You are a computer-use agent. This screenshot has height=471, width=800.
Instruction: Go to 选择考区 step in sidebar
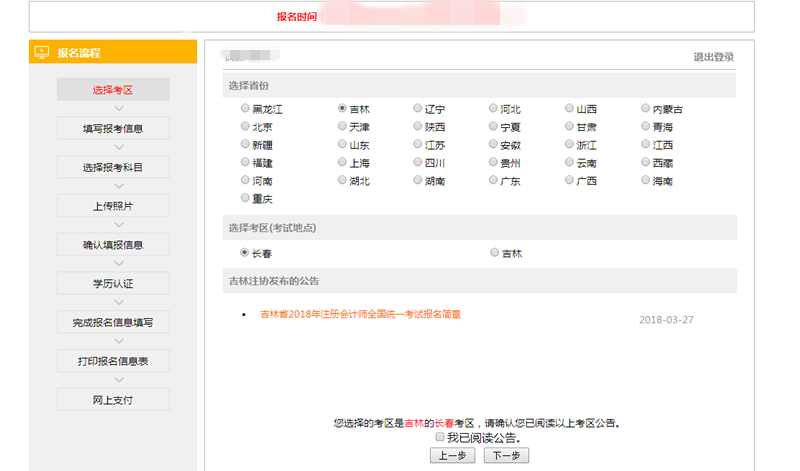click(113, 90)
